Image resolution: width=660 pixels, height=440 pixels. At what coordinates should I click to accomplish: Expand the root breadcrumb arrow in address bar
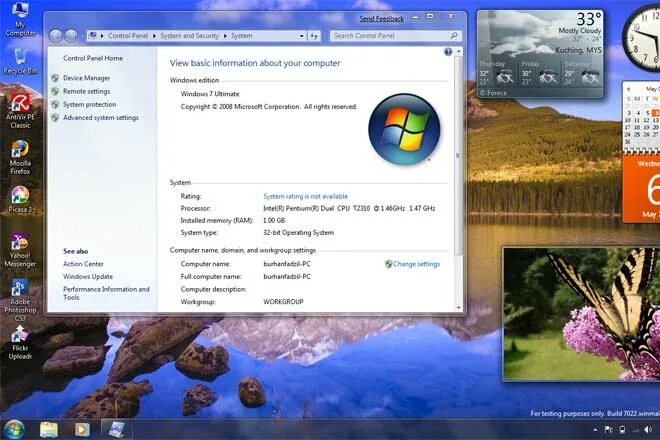(102, 36)
